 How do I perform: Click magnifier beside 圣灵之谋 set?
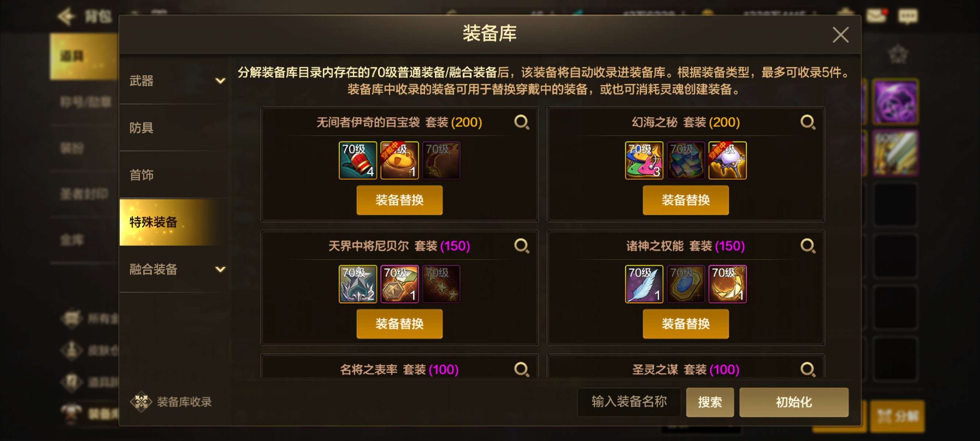coord(807,369)
